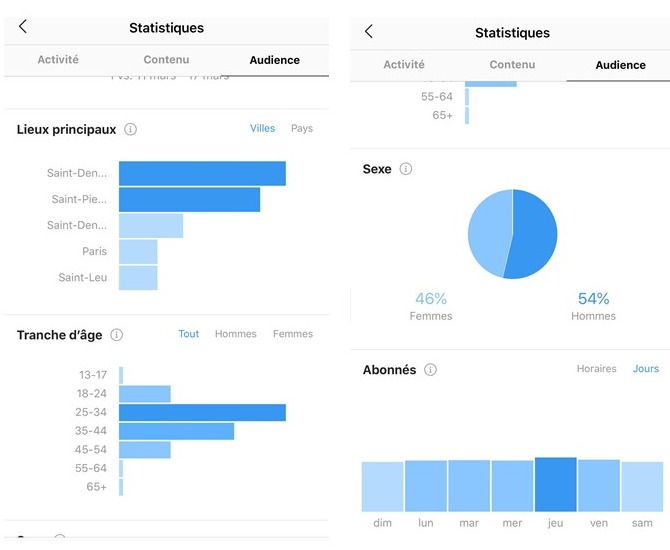Select Villes filter for top locations
The width and height of the screenshot is (670, 550).
(262, 128)
